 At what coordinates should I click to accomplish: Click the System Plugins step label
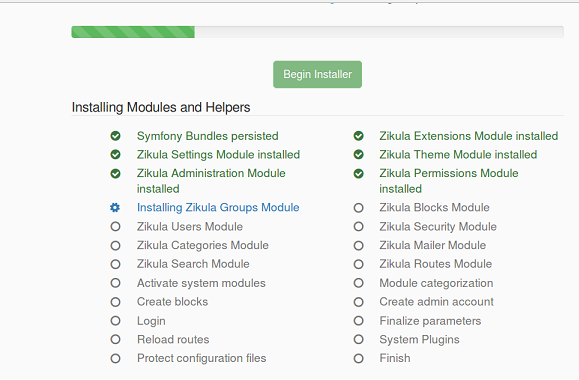coord(419,339)
